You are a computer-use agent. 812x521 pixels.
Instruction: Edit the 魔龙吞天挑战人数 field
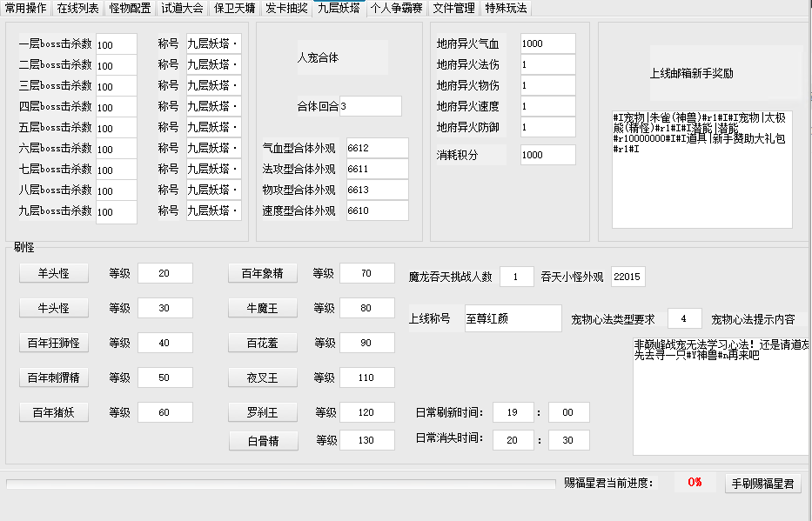point(517,277)
